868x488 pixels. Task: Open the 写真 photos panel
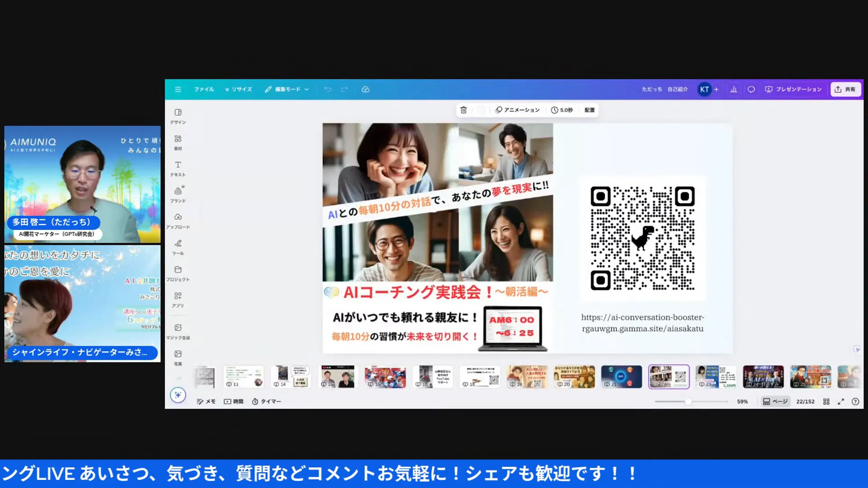tap(178, 358)
